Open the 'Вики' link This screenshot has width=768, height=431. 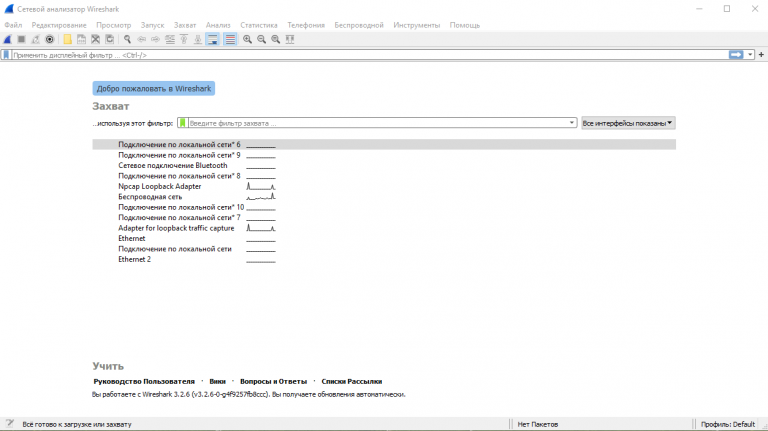(217, 381)
